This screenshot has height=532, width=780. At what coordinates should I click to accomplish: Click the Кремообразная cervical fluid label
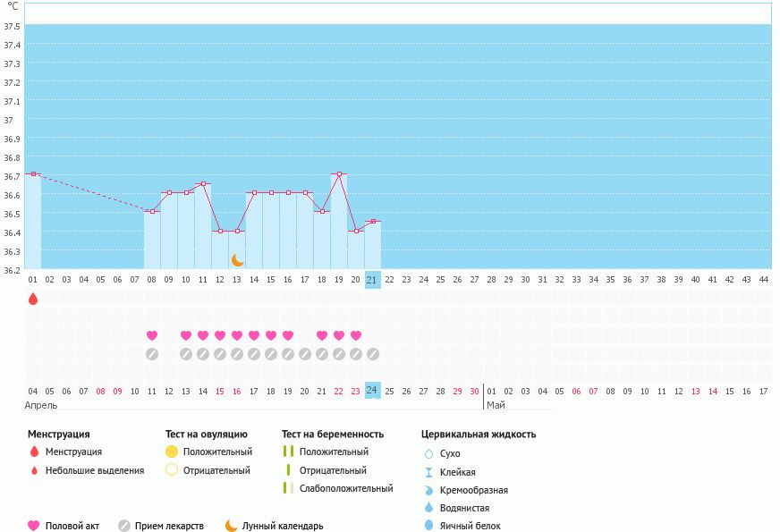point(474,490)
